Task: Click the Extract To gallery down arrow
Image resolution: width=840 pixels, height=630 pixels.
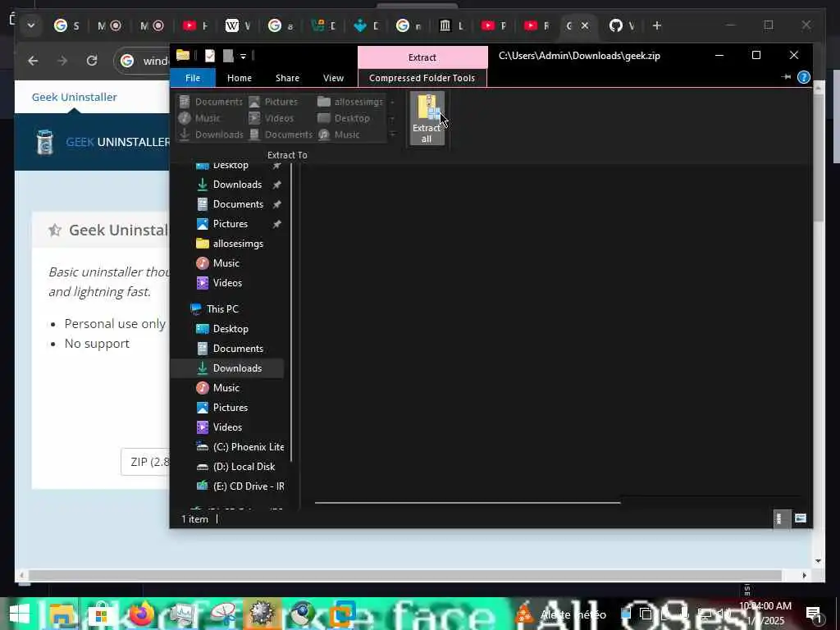Action: (393, 118)
